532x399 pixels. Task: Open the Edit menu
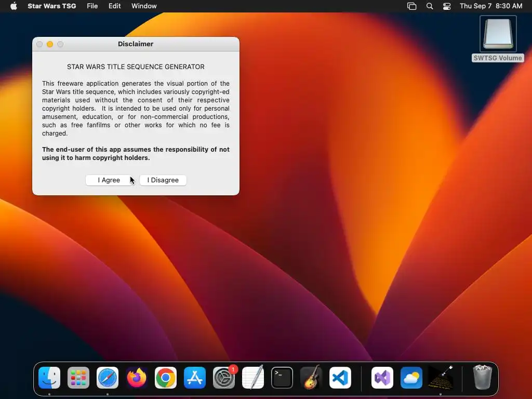point(114,6)
